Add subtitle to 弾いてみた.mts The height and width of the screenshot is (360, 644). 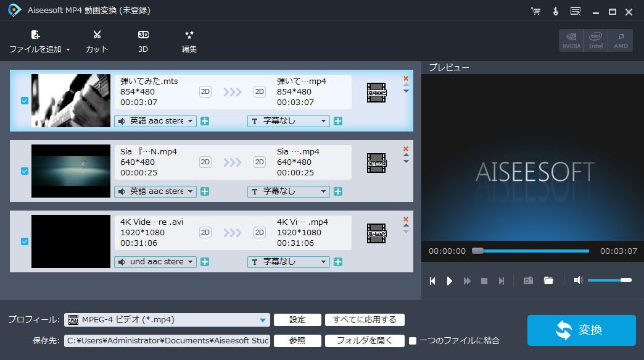tap(337, 121)
